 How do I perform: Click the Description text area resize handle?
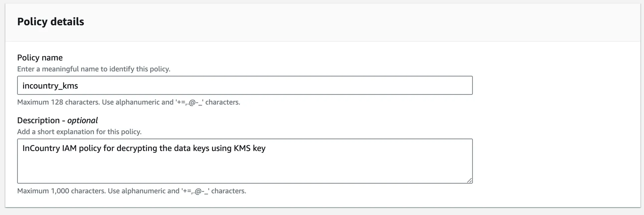[x=469, y=180]
